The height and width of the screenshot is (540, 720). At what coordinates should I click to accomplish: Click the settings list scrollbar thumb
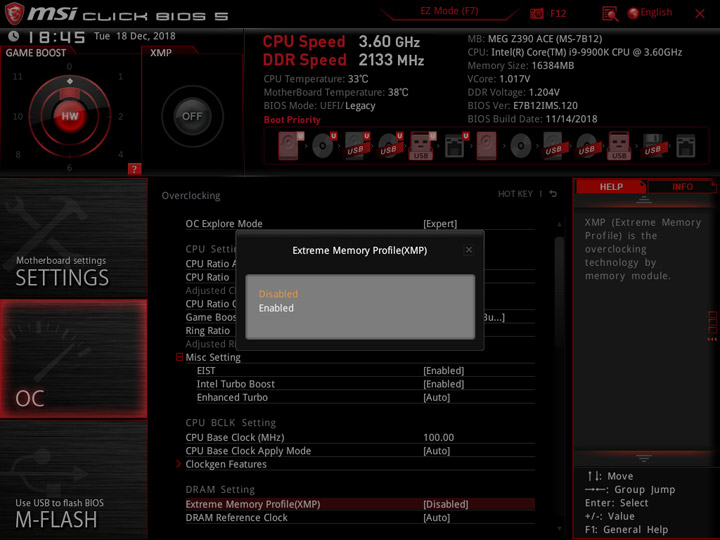click(x=559, y=294)
